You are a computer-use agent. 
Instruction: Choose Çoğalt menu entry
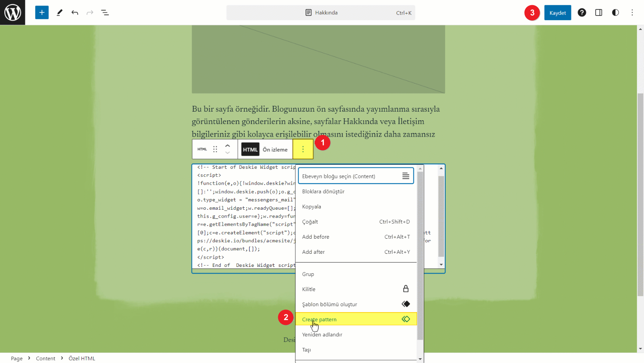pos(356,222)
